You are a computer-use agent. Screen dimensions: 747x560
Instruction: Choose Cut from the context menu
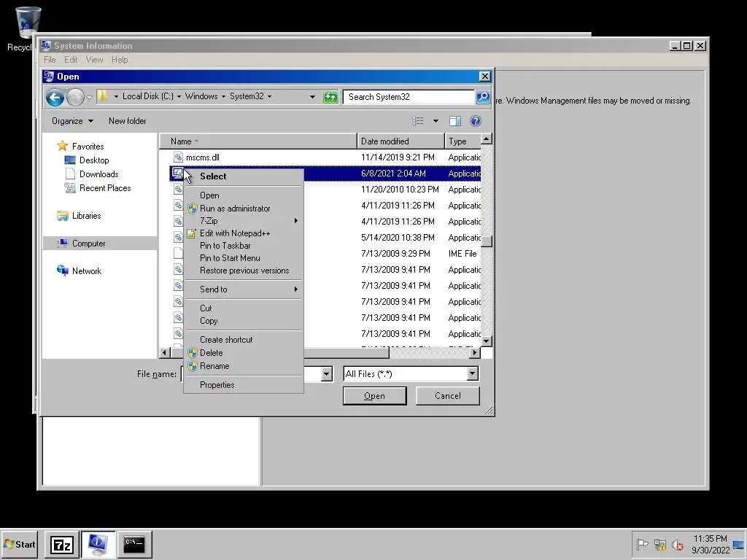tap(244, 308)
